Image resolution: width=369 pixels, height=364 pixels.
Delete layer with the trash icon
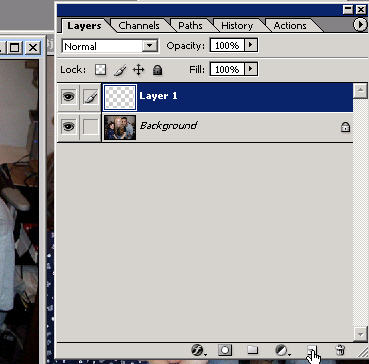point(340,350)
